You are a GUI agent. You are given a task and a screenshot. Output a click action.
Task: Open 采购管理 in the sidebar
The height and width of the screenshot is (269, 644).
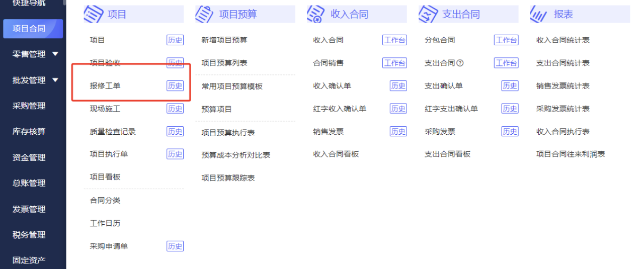[29, 106]
